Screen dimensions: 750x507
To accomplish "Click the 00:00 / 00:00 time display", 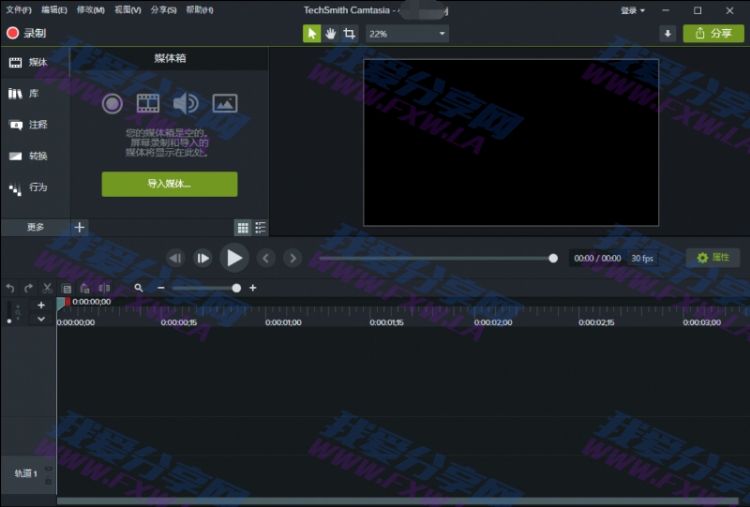I will (x=597, y=258).
